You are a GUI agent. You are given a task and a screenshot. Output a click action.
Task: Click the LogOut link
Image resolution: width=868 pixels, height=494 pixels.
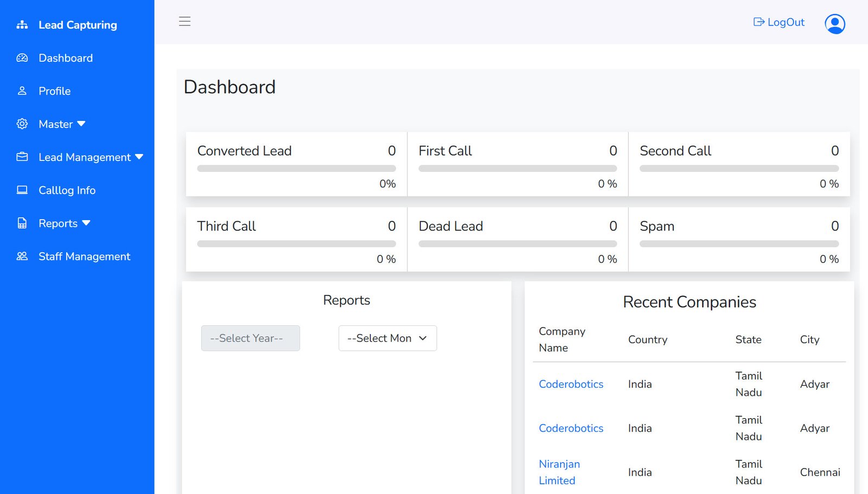click(x=786, y=22)
